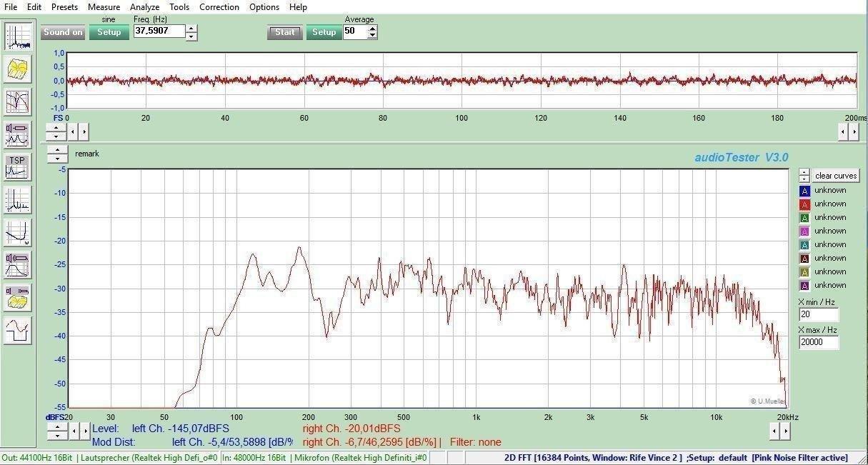Toggle the Sound on button
This screenshot has width=868, height=465.
tap(63, 32)
